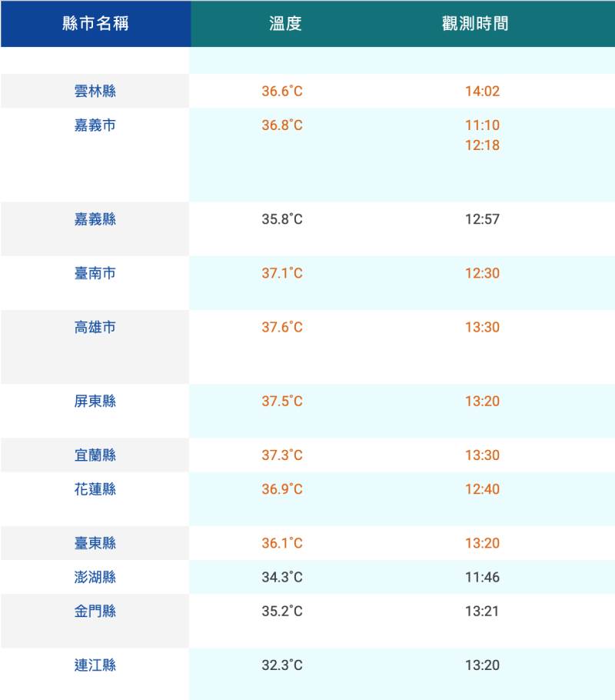This screenshot has width=615, height=700.
Task: Click the 13:30 observation time for 高雄市
Action: [483, 327]
